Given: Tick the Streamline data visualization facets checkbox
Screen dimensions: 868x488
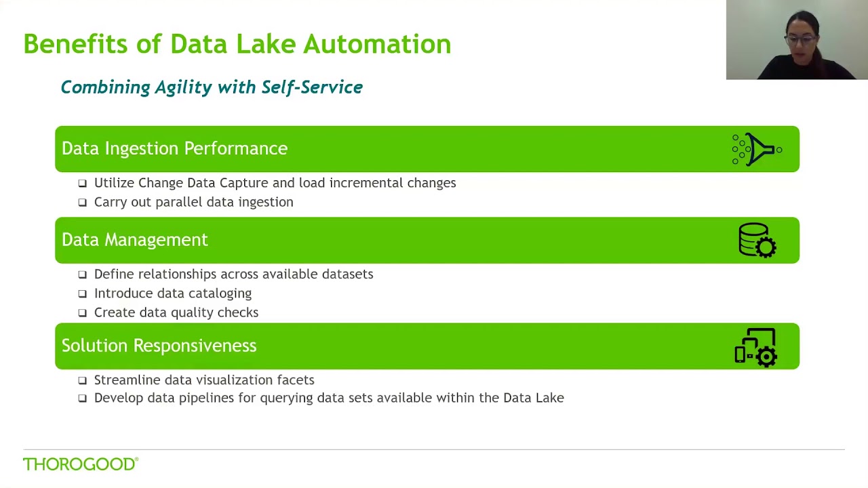Looking at the screenshot, I should pos(82,380).
